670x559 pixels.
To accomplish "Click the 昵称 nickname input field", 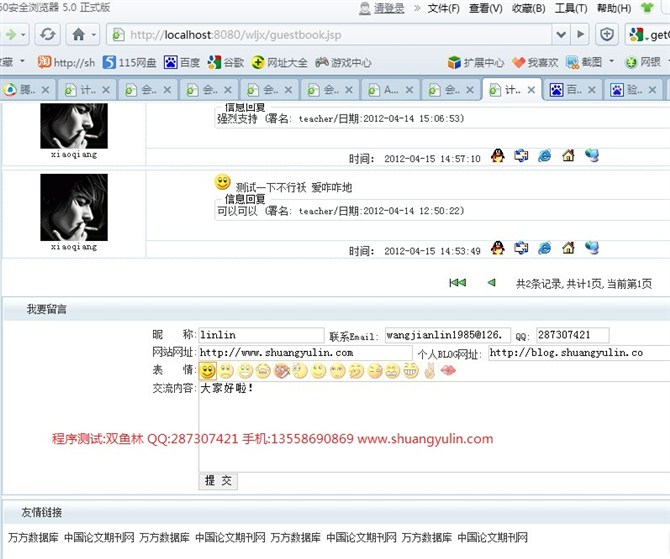I will [261, 335].
